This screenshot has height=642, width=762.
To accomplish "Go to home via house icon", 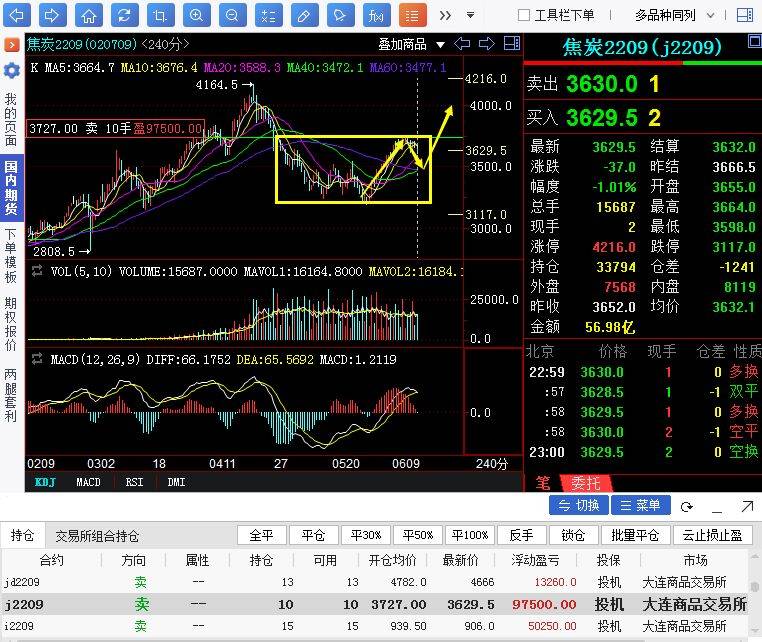I will tap(89, 15).
